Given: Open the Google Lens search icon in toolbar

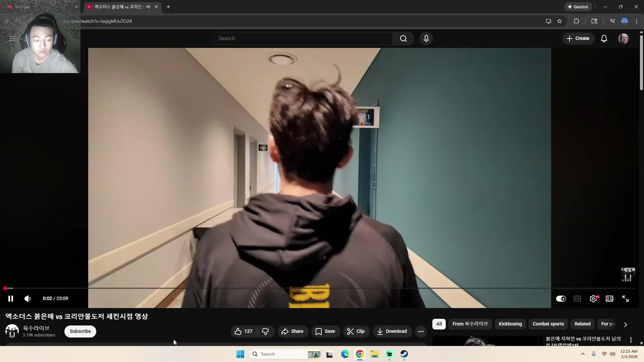Looking at the screenshot, I should pyautogui.click(x=594, y=21).
